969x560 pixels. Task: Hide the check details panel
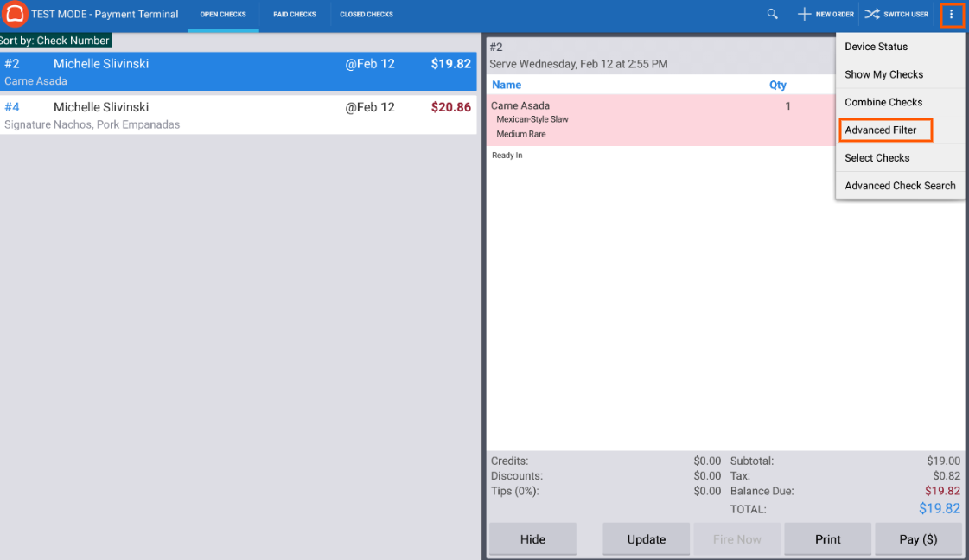[x=532, y=538]
